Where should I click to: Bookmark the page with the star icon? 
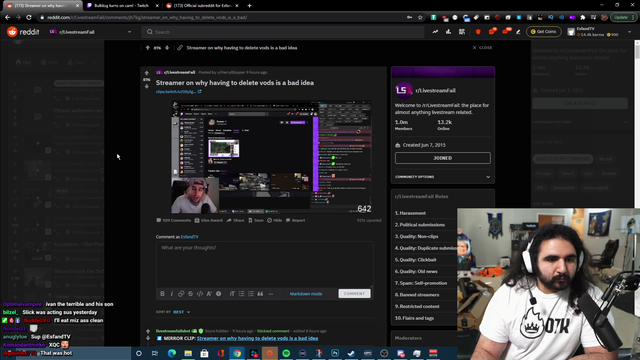click(x=420, y=18)
